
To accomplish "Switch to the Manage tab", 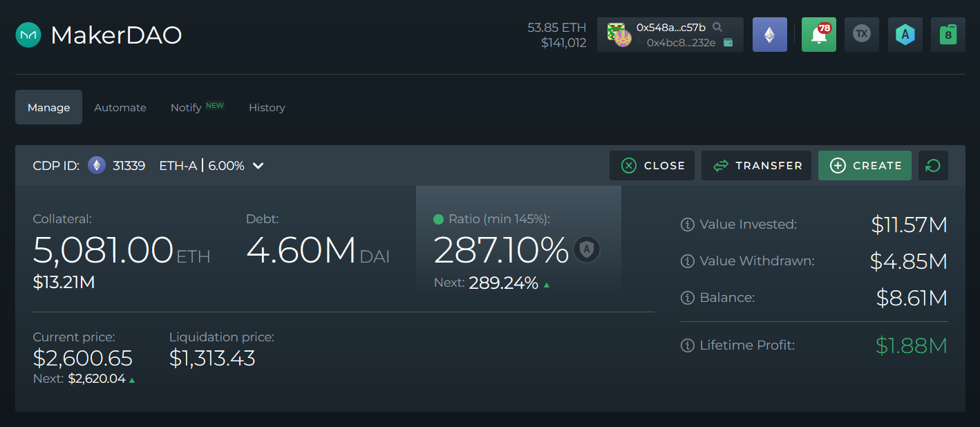I will click(49, 107).
